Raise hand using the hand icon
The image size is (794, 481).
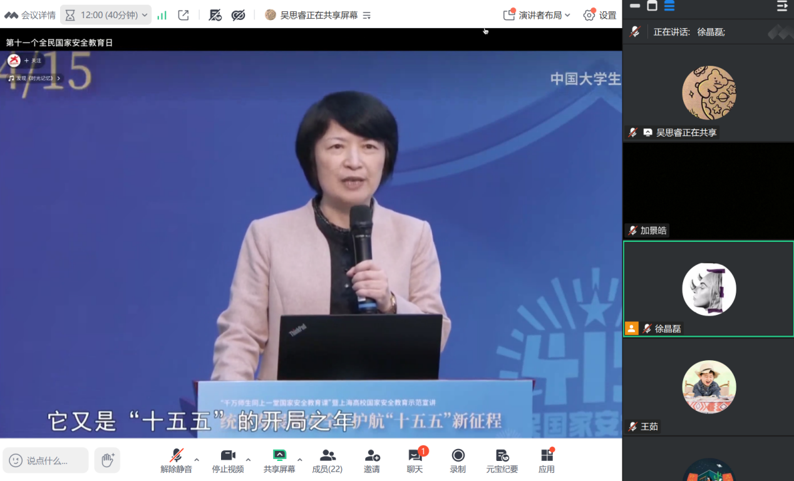[107, 460]
